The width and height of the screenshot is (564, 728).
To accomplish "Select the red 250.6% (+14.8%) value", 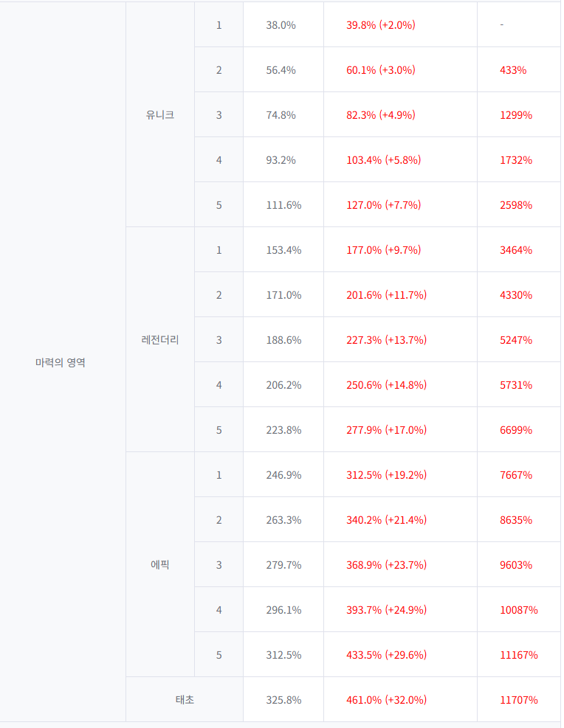I will (x=386, y=385).
